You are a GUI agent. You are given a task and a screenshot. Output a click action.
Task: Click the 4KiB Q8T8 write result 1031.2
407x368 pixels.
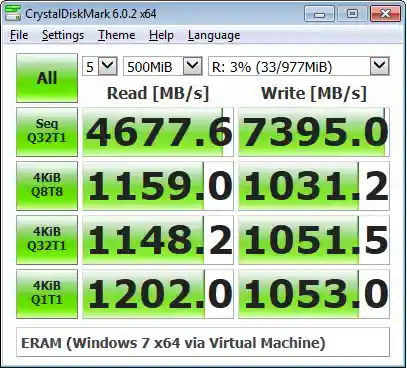pos(314,186)
